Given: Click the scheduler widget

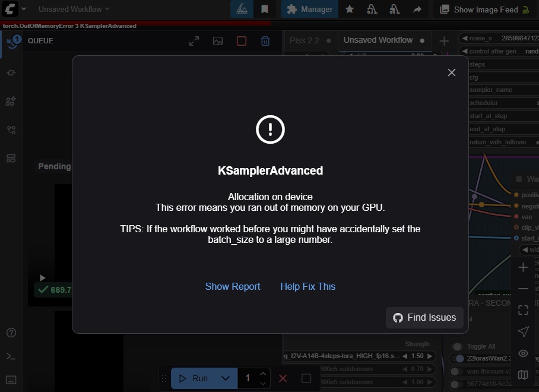Looking at the screenshot, I should pyautogui.click(x=503, y=103).
